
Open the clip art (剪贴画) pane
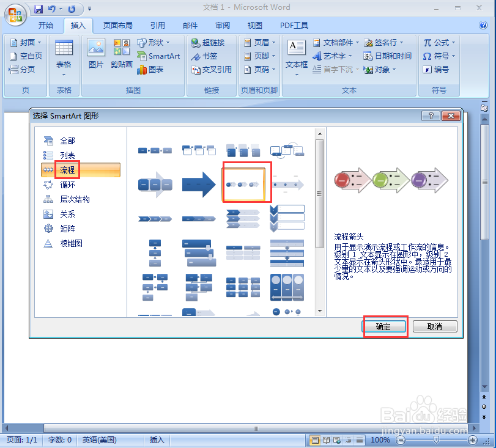(122, 53)
